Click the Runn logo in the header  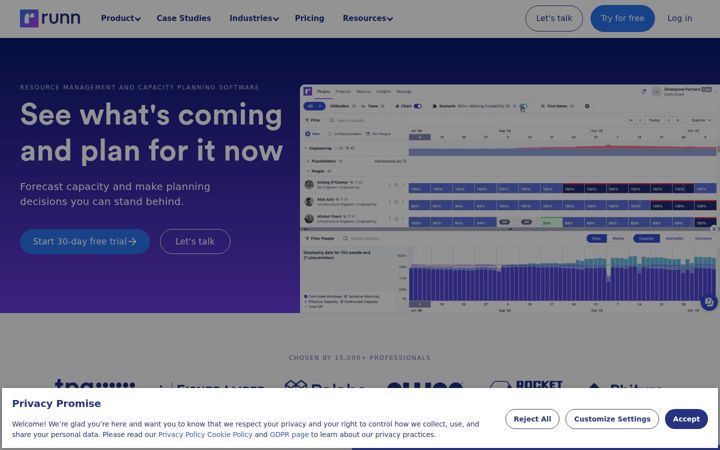click(50, 18)
